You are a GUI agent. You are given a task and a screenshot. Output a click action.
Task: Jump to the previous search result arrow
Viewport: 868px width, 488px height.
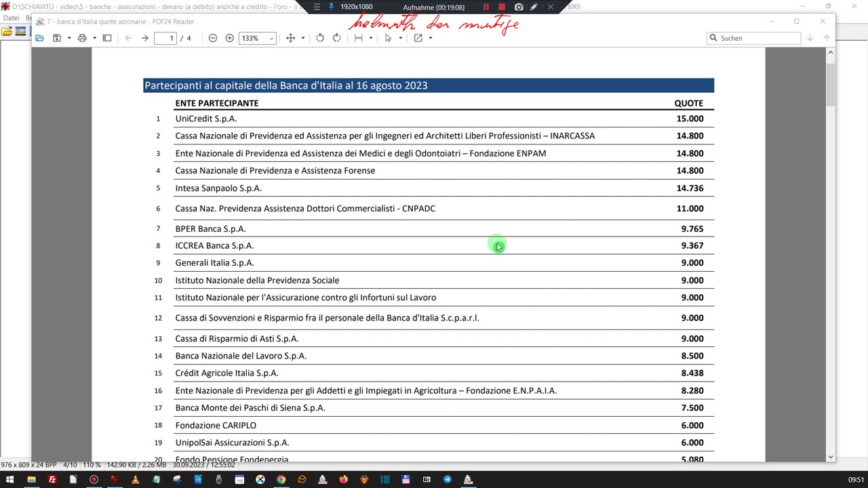pyautogui.click(x=826, y=38)
